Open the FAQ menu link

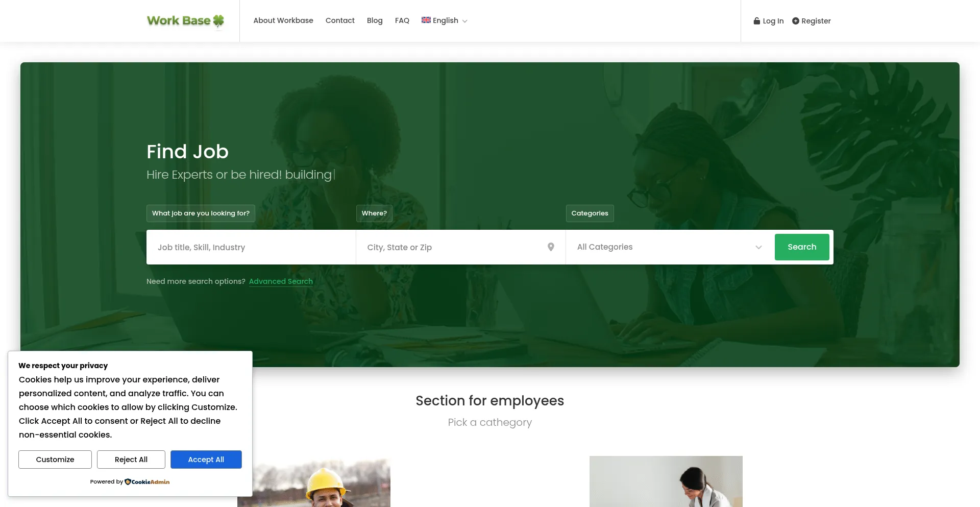402,20
